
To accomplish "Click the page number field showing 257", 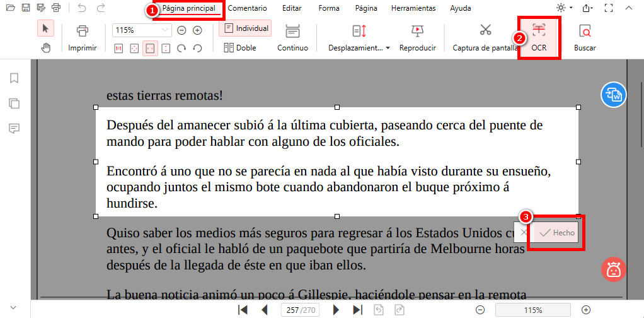I will 292,310.
